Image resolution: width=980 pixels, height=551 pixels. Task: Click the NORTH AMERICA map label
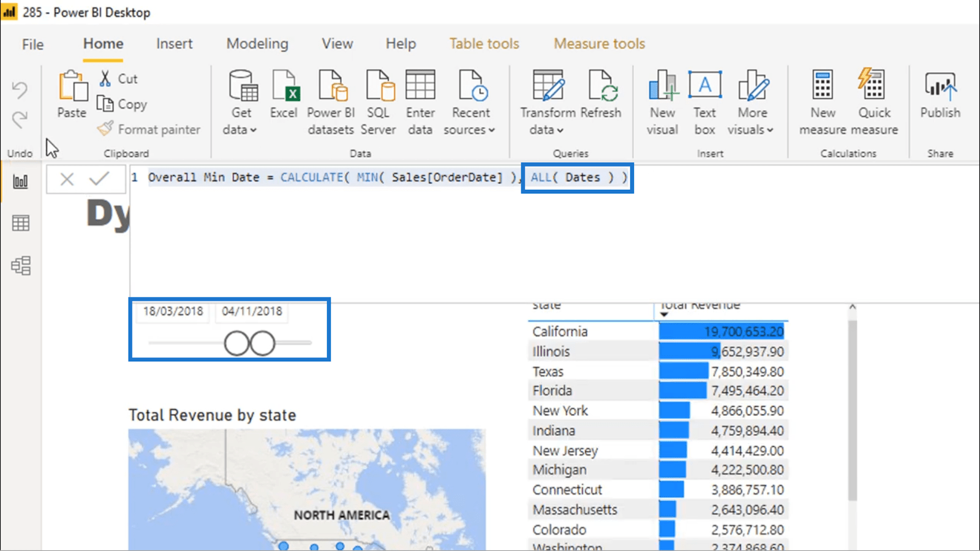[342, 515]
